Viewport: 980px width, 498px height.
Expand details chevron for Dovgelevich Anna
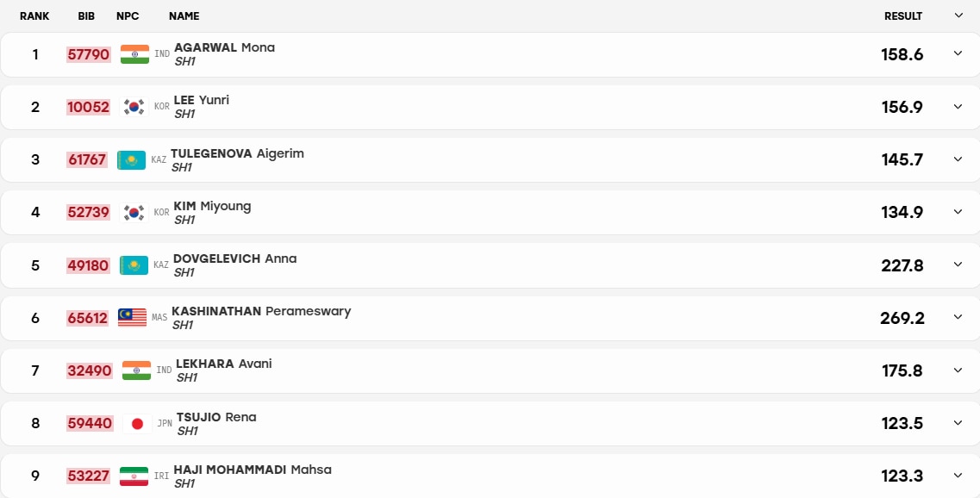click(958, 265)
